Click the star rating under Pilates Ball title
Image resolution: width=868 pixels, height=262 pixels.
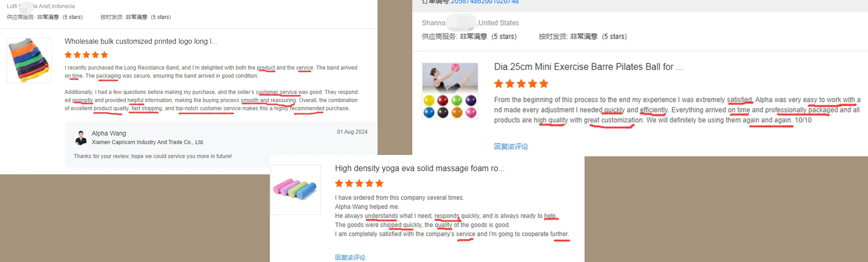click(521, 84)
